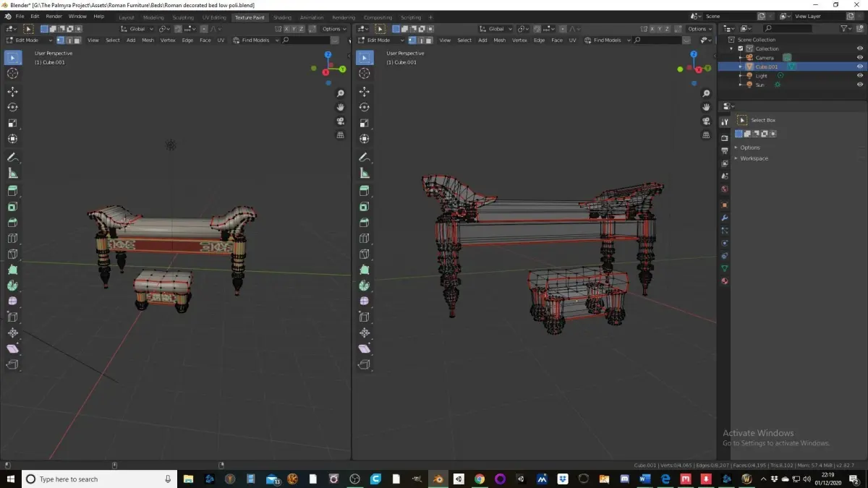The width and height of the screenshot is (868, 488).
Task: Open the Find Models dropdown in the left viewport
Action: pos(255,40)
